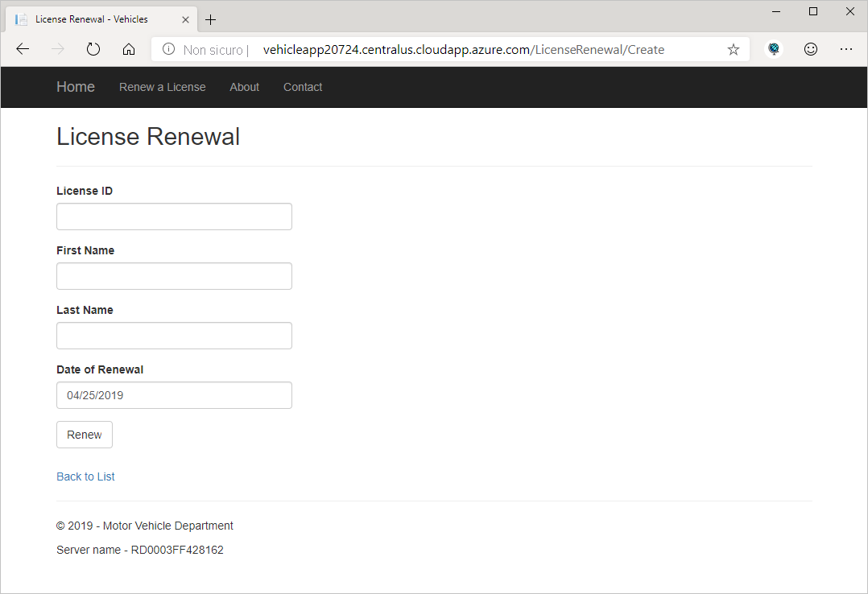
Task: Open the browser home page icon
Action: 129,48
